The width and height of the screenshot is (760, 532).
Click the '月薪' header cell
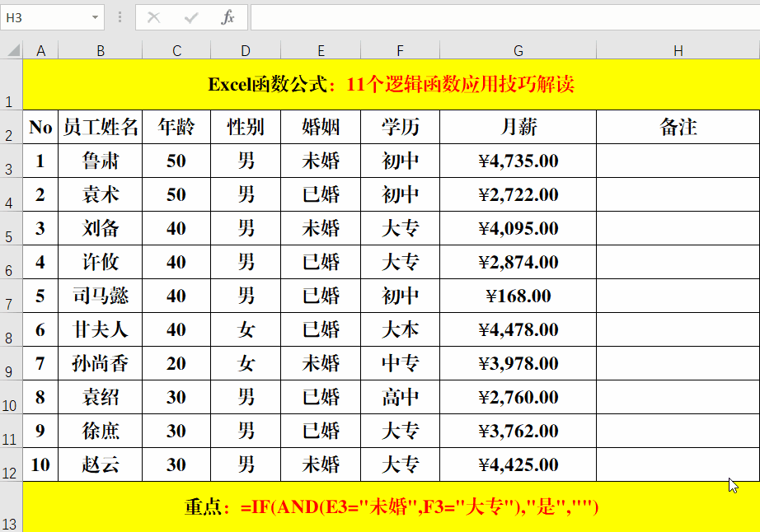(x=518, y=127)
